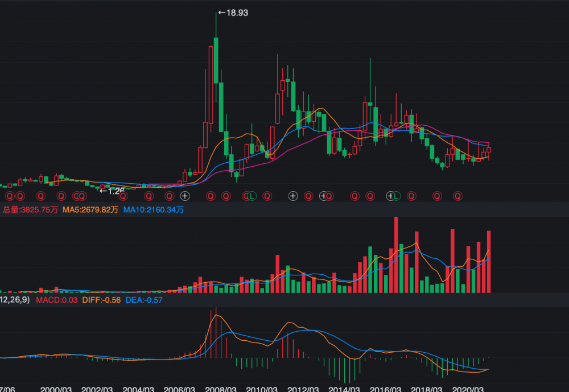
Task: Click the second-to-last Q marker
Action: point(437,196)
